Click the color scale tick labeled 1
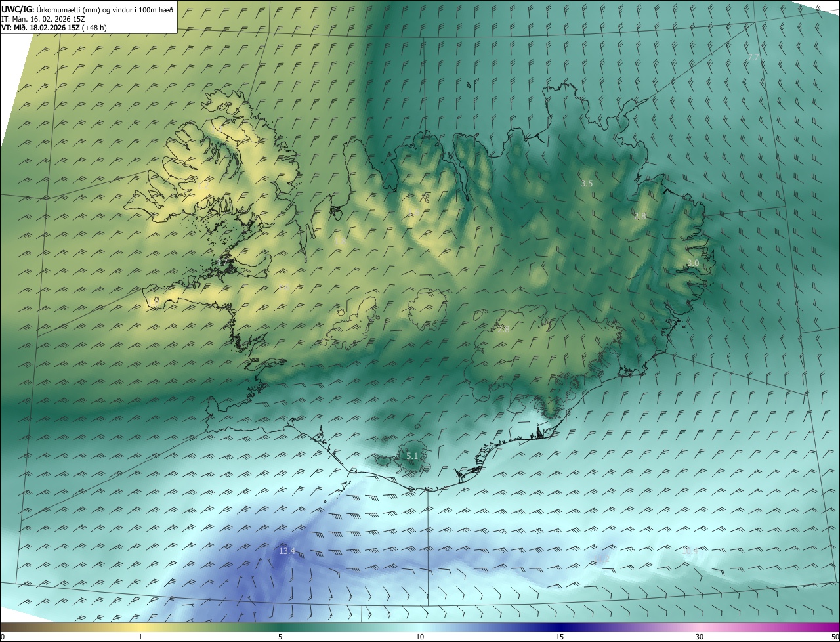The height and width of the screenshot is (642, 840). pyautogui.click(x=140, y=637)
